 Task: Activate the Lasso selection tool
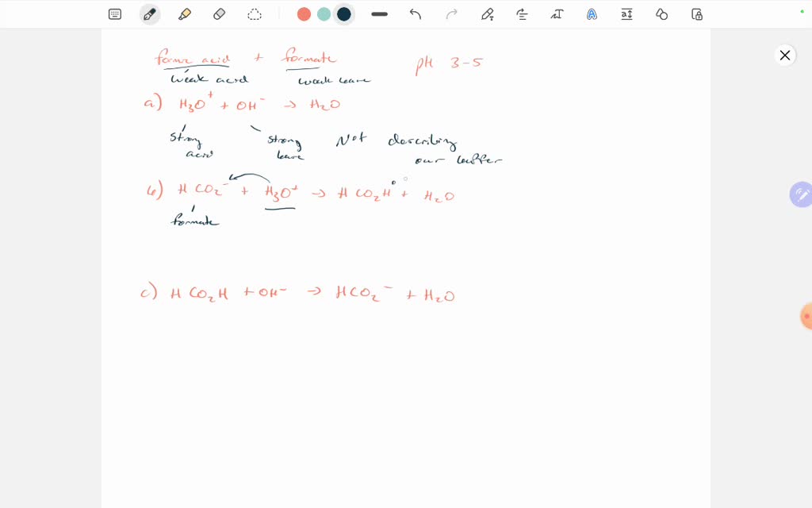pyautogui.click(x=255, y=13)
